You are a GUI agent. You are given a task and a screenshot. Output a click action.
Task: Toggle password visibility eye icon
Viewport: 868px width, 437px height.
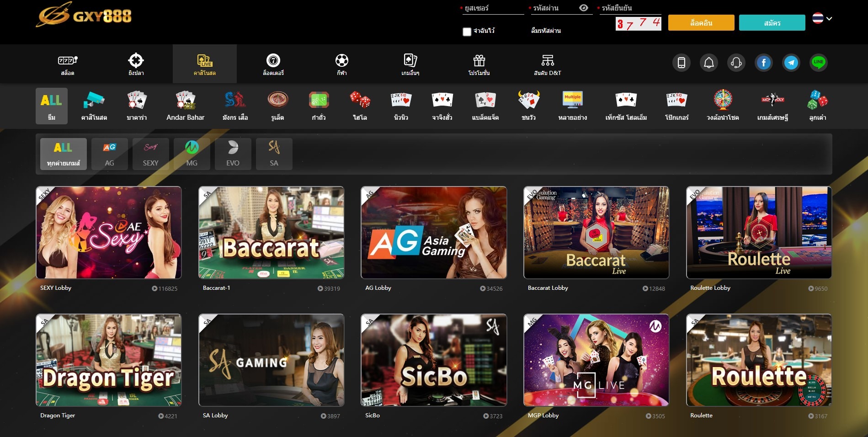(584, 8)
